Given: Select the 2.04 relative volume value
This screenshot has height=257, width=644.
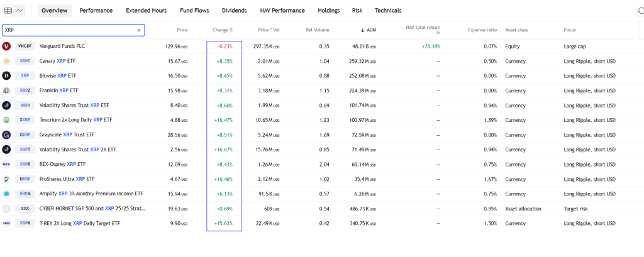Looking at the screenshot, I should pos(324,165).
